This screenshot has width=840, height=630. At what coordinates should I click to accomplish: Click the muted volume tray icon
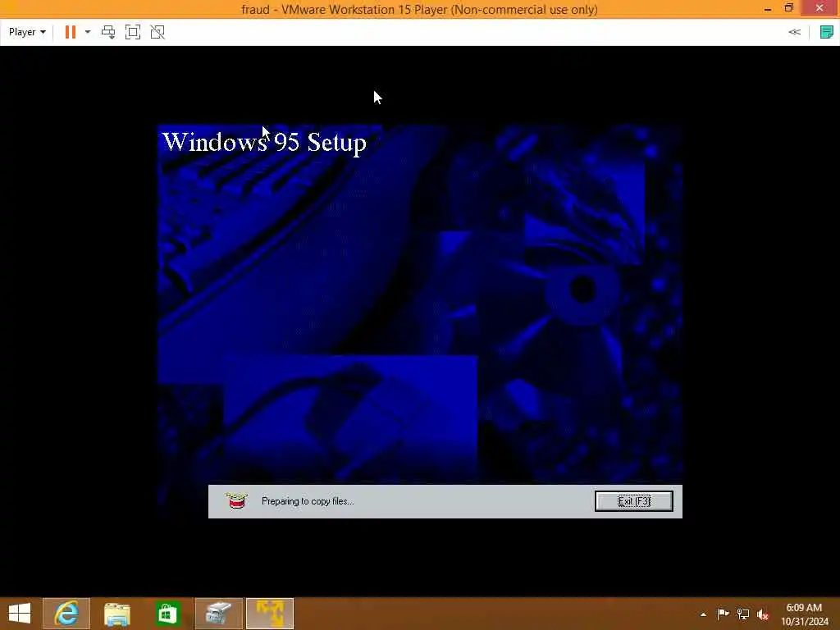click(x=763, y=614)
